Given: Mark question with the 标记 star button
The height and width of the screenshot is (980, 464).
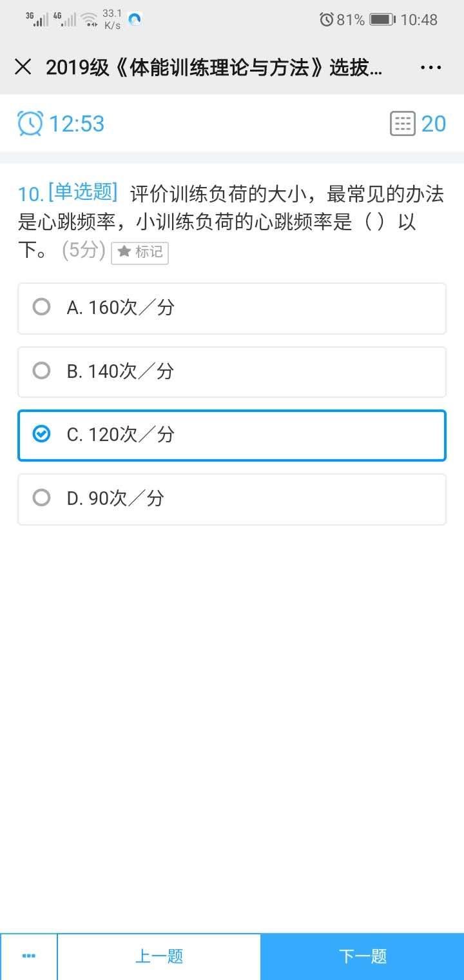Looking at the screenshot, I should (x=140, y=252).
